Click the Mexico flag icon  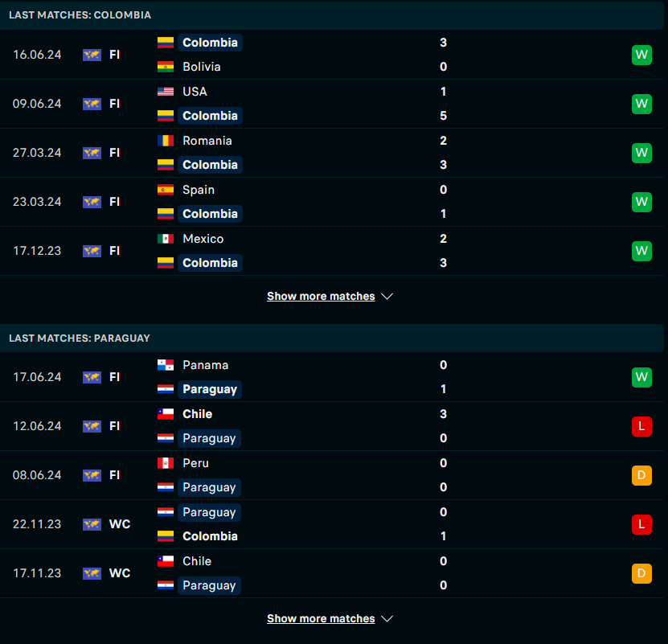(166, 239)
